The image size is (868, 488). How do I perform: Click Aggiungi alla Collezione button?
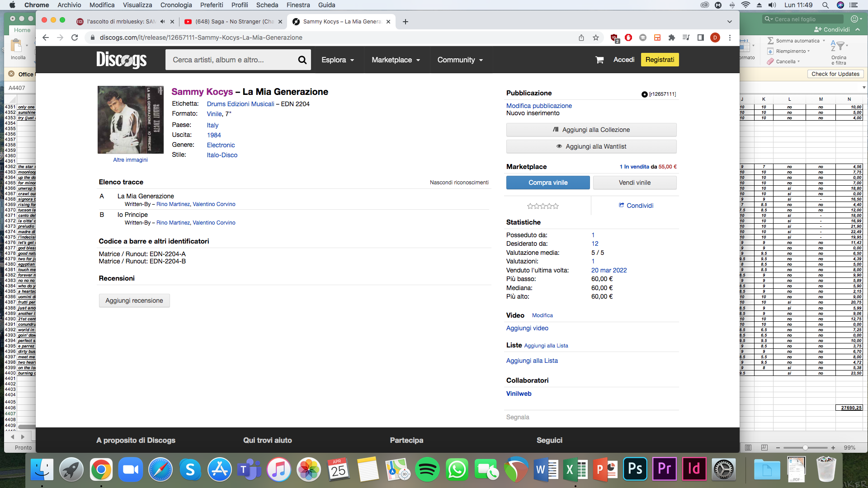591,130
